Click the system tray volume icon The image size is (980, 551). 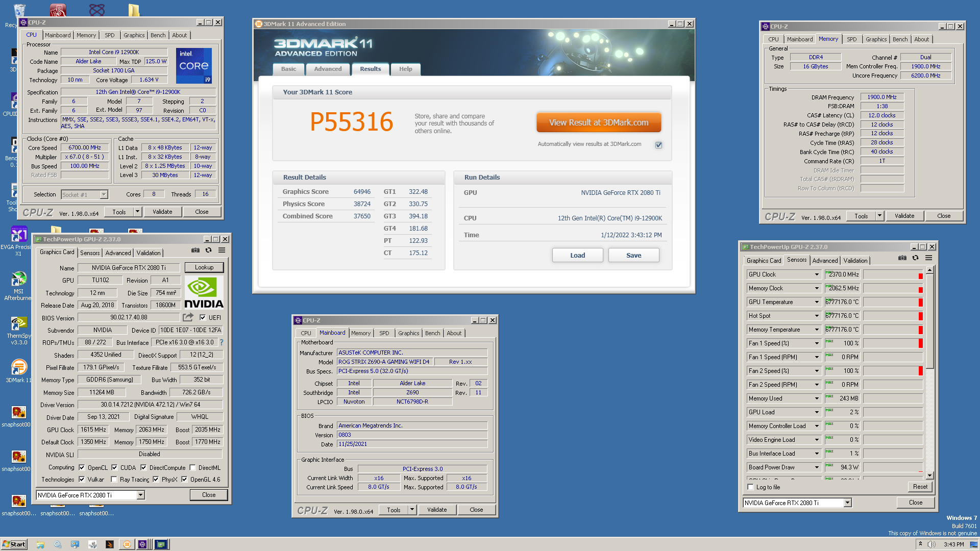pos(931,544)
